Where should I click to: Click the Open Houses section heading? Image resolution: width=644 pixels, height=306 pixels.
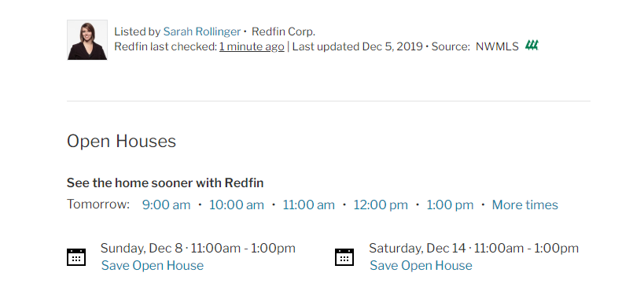pyautogui.click(x=122, y=141)
